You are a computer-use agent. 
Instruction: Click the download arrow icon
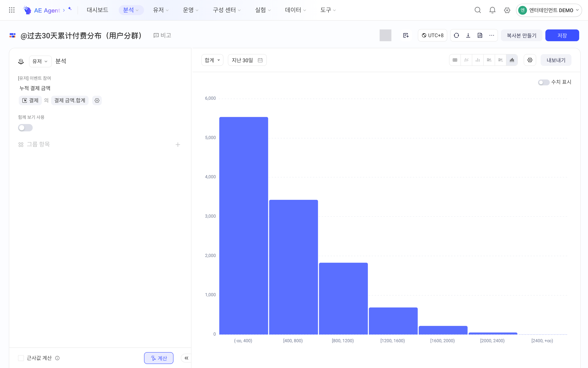[468, 36]
